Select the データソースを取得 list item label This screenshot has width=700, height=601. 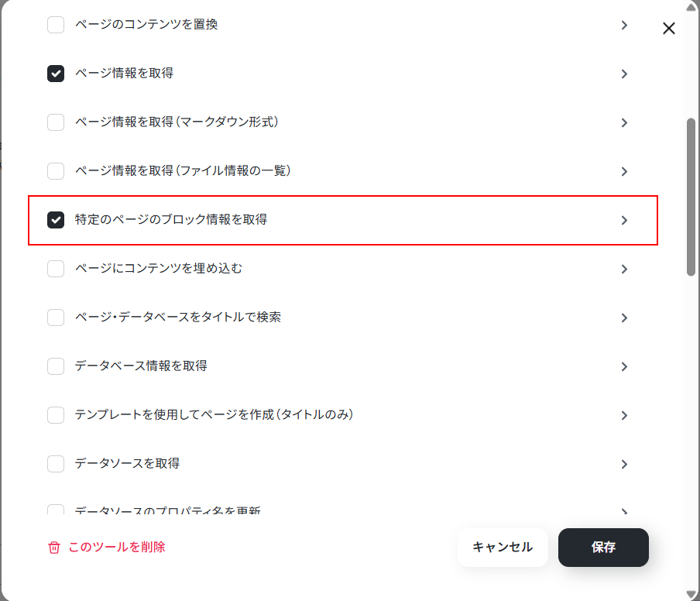127,463
